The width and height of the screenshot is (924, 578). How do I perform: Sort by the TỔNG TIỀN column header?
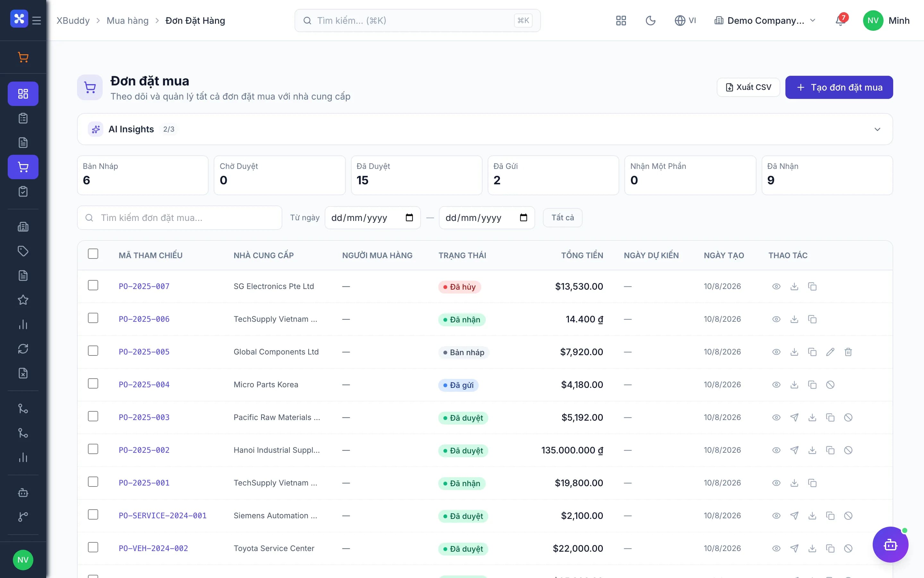point(582,255)
